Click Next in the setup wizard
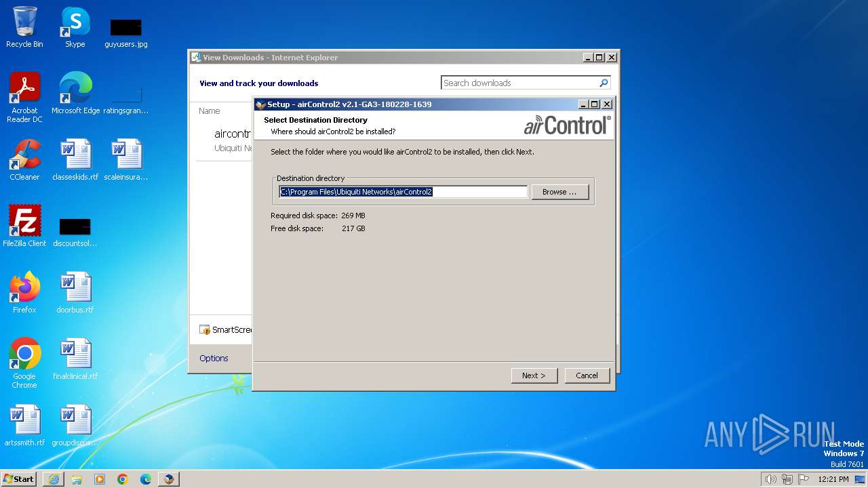This screenshot has height=488, width=868. [x=534, y=375]
